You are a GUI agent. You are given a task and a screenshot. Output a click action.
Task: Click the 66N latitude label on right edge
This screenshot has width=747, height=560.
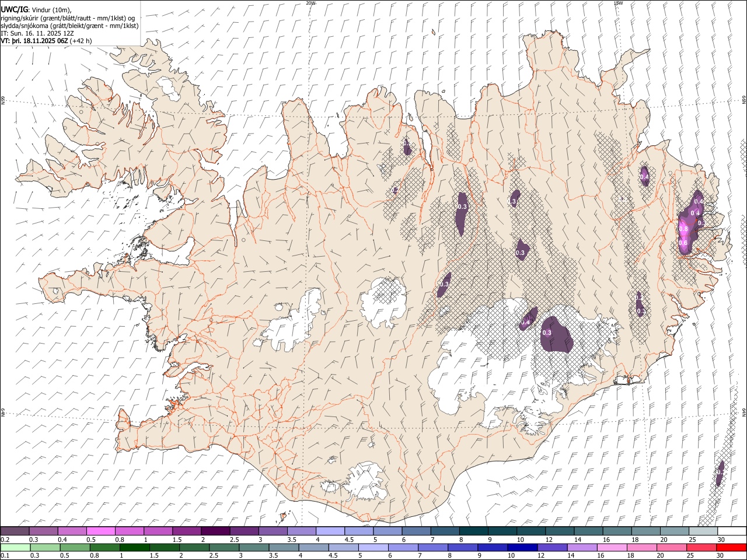click(x=744, y=101)
